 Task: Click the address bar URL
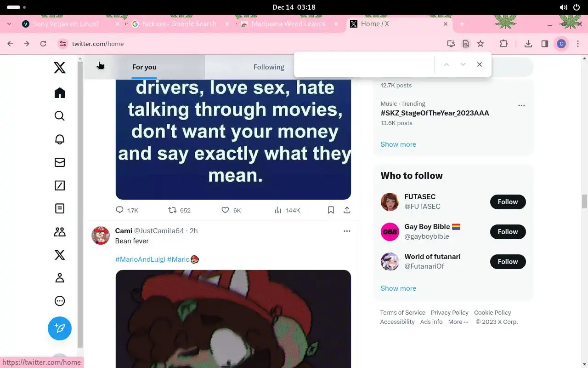pos(98,44)
